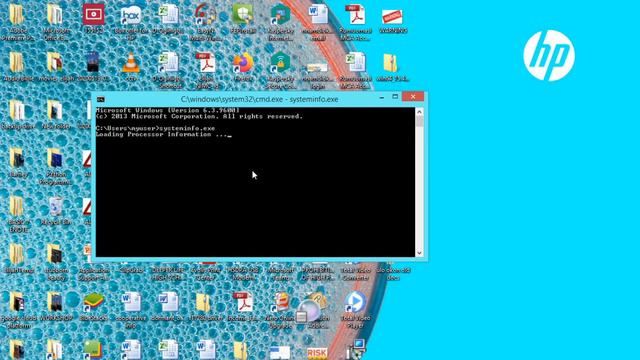Open the Total Video Player desktop icon
This screenshot has height=360, width=640.
(355, 303)
